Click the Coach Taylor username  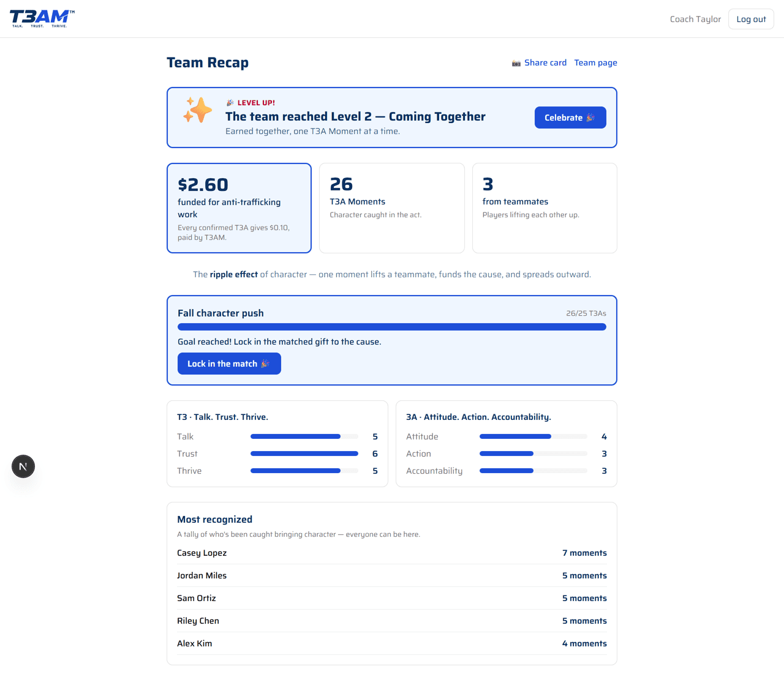[x=695, y=19]
